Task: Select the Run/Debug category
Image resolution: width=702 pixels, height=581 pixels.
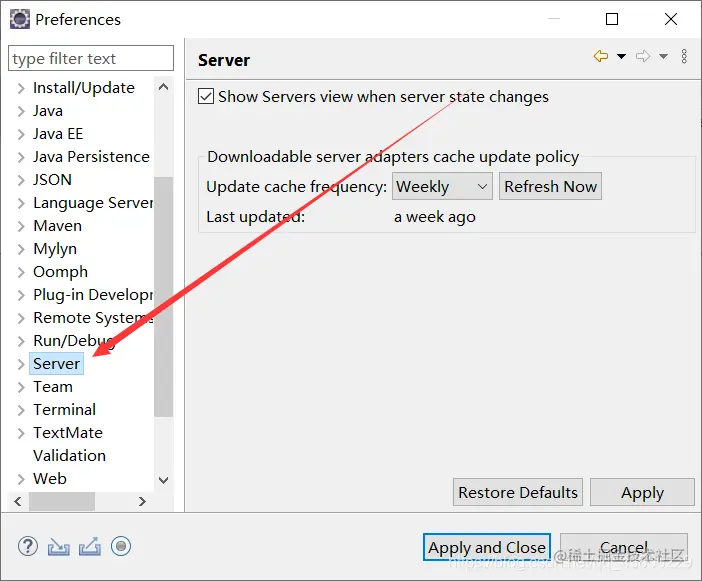Action: pyautogui.click(x=74, y=341)
